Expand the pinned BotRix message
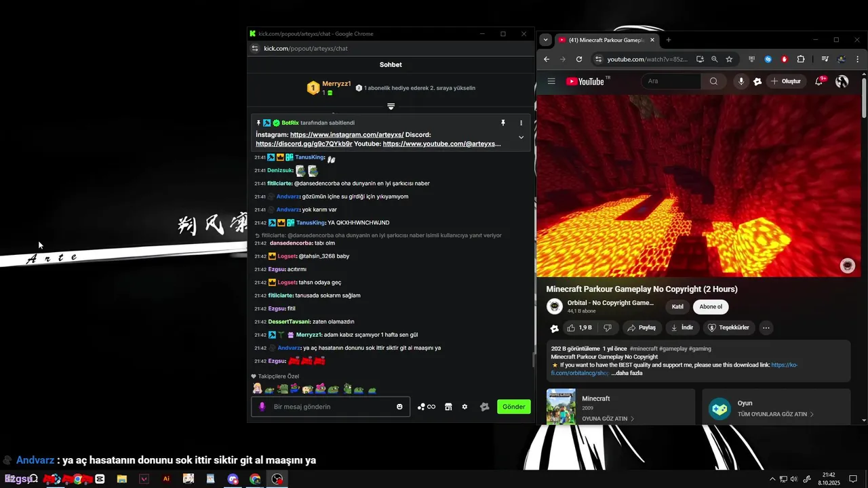Viewport: 868px width, 488px height. coord(521,137)
